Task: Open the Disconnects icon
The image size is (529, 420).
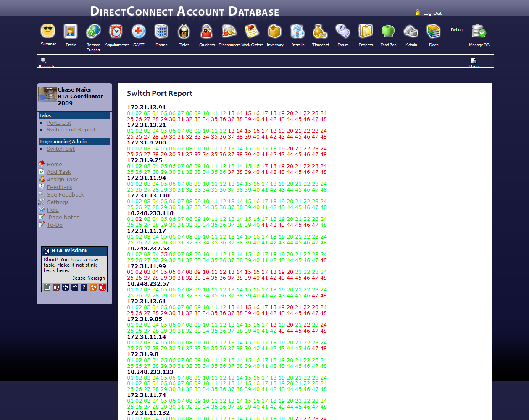Action: click(229, 31)
